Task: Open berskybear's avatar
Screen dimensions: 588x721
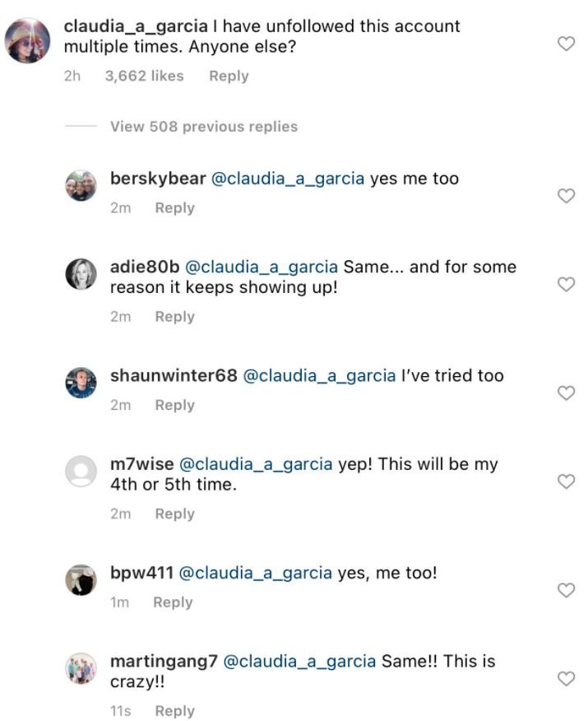Action: pyautogui.click(x=81, y=185)
